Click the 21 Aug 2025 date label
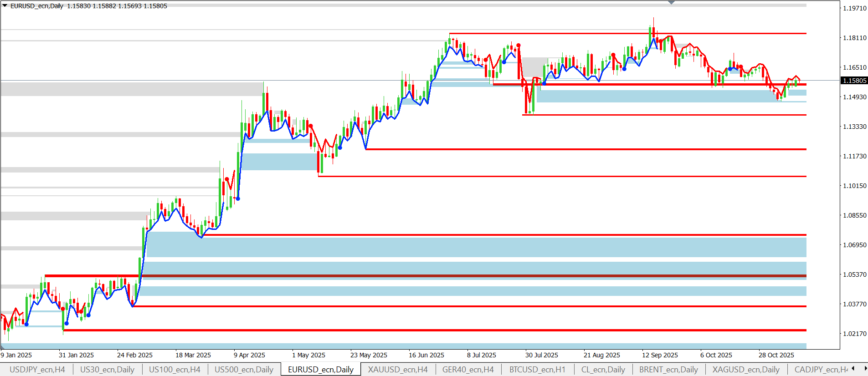Screen dimensions: 868x376 click(x=602, y=355)
